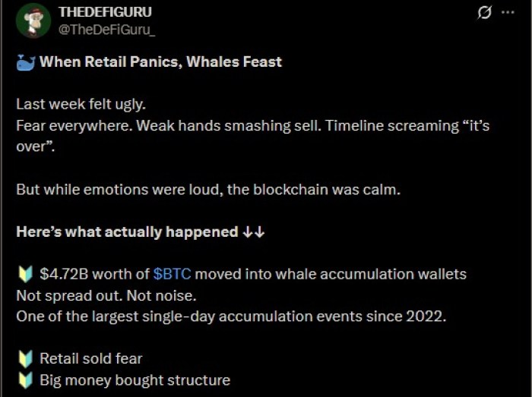Click the beginner emoji beside "Big money bought structure"
532x397 pixels.
pyautogui.click(x=24, y=380)
